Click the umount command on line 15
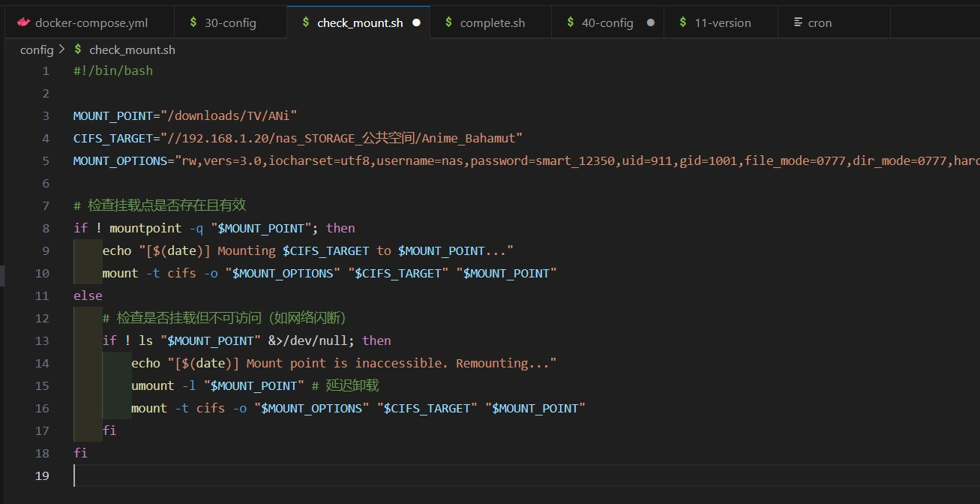Viewport: 980px width, 504px height. 153,385
